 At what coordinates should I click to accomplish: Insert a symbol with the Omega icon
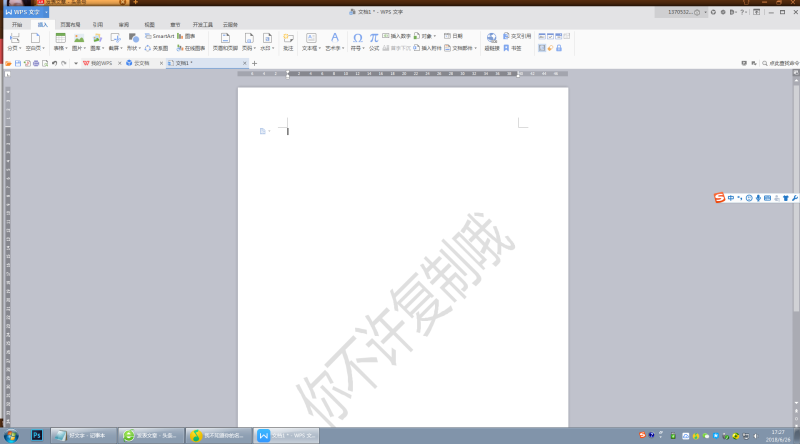coord(358,41)
